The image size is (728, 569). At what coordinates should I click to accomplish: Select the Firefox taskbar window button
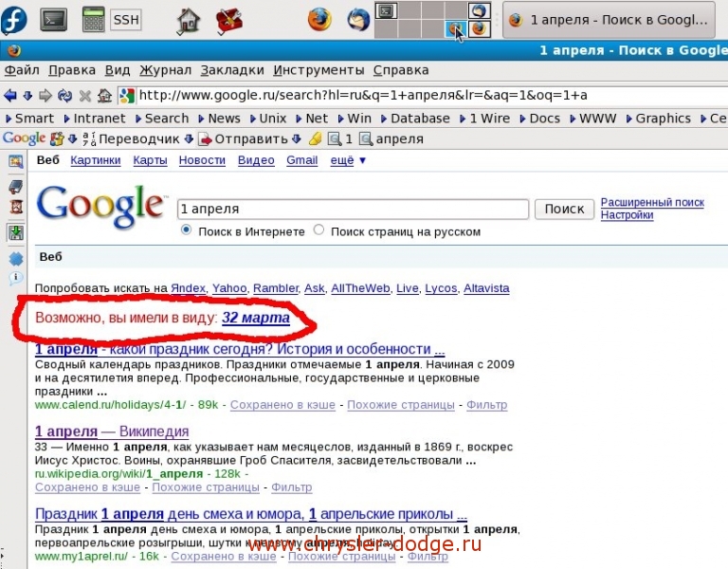609,20
